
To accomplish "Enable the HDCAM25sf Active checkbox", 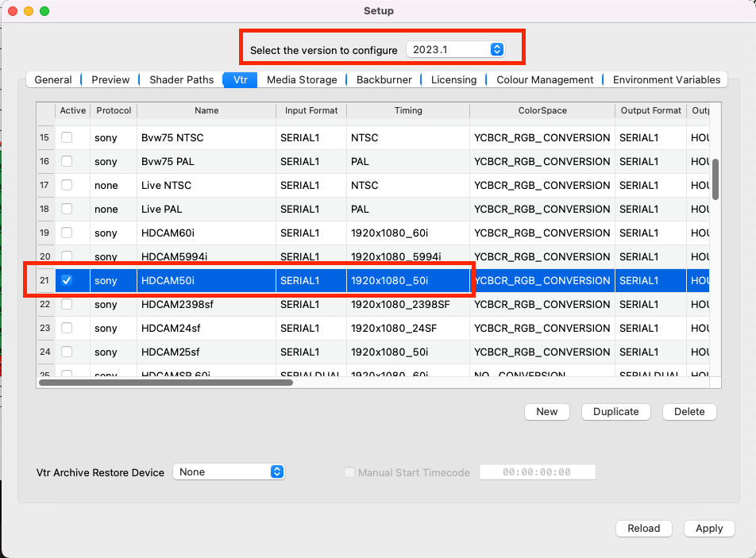I will (67, 352).
